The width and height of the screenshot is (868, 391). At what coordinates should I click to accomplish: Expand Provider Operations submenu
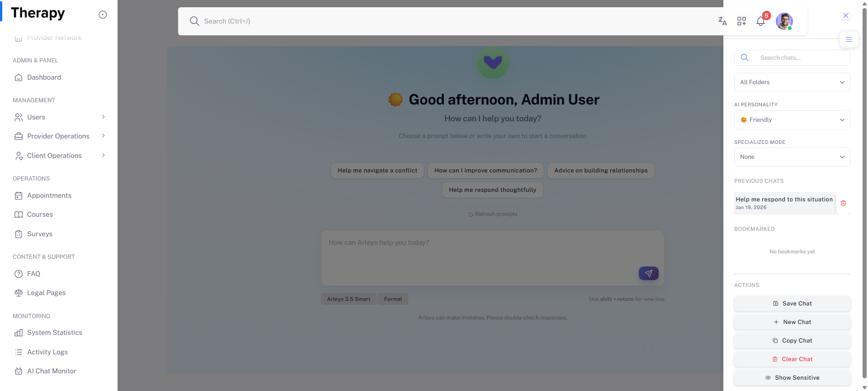59,136
